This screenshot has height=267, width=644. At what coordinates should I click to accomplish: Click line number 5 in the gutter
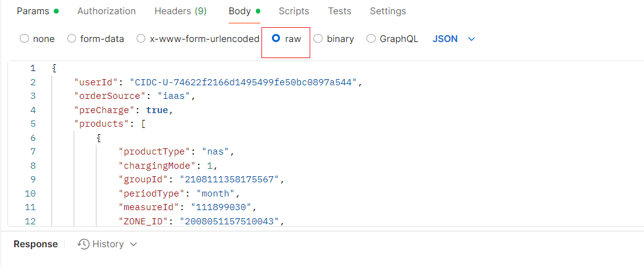[x=33, y=124]
